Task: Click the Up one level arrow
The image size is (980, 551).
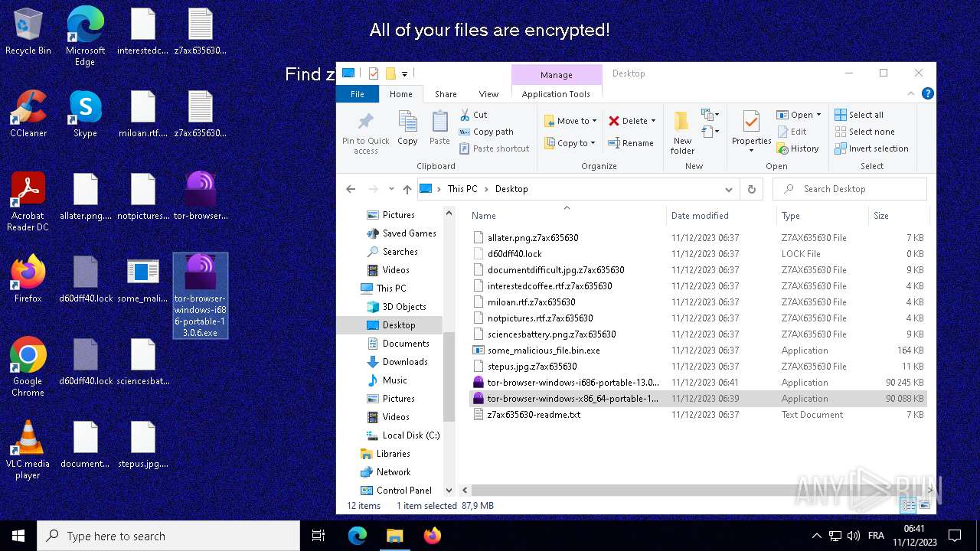Action: click(407, 189)
